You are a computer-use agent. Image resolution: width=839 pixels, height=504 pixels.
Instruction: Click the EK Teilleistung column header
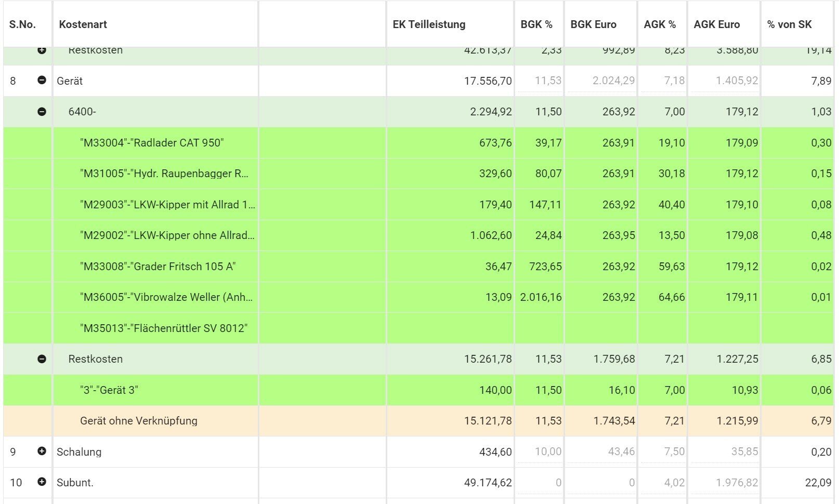pos(429,24)
